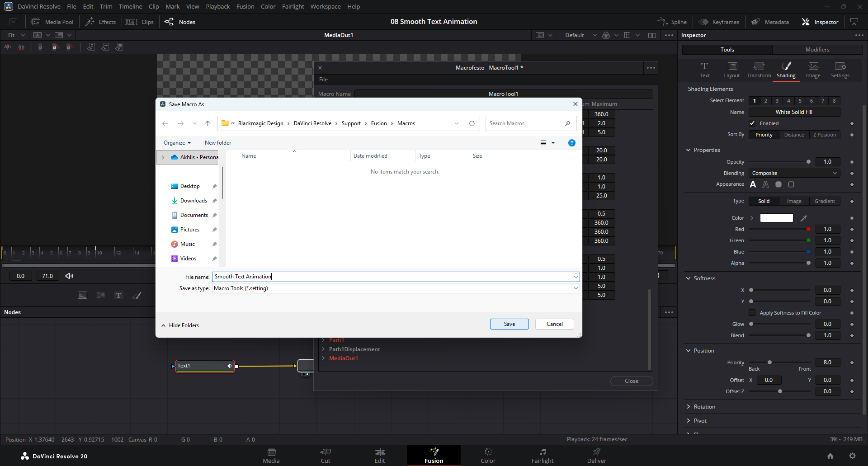Click the color eyedropper picker icon

click(x=804, y=218)
